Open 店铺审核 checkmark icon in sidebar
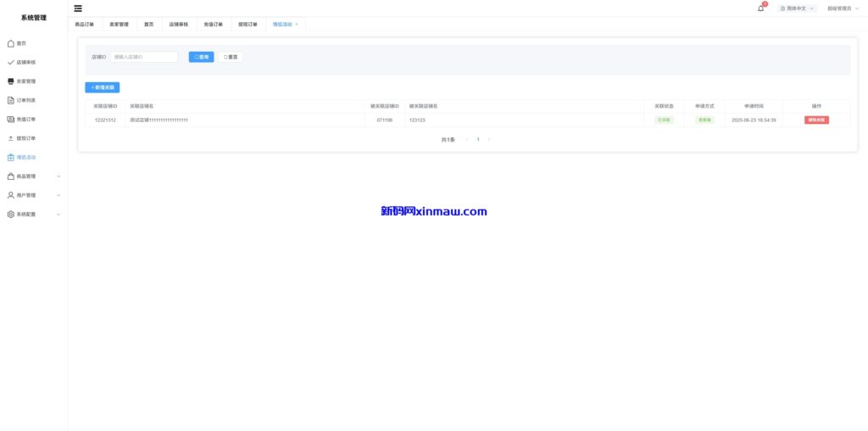 pos(10,63)
